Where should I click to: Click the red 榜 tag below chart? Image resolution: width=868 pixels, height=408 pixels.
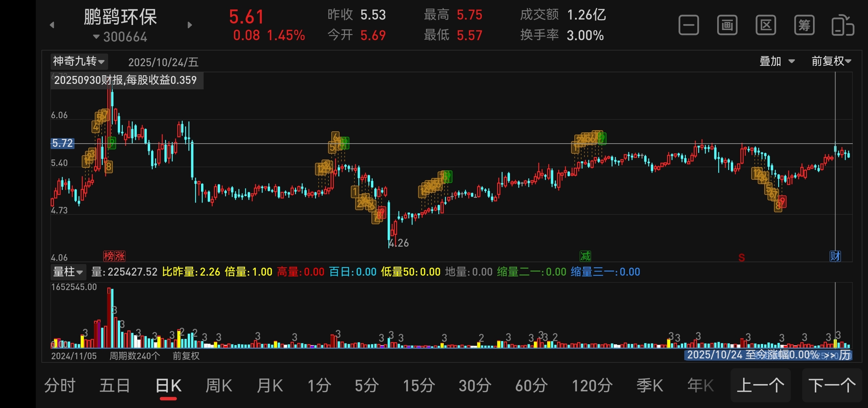[109, 256]
